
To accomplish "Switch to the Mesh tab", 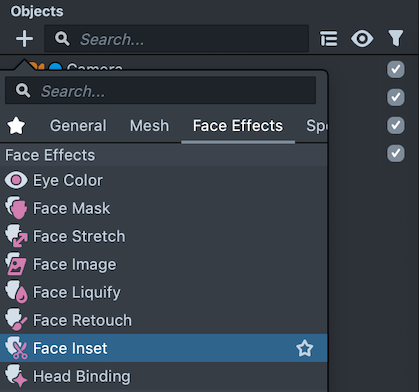I will point(149,126).
